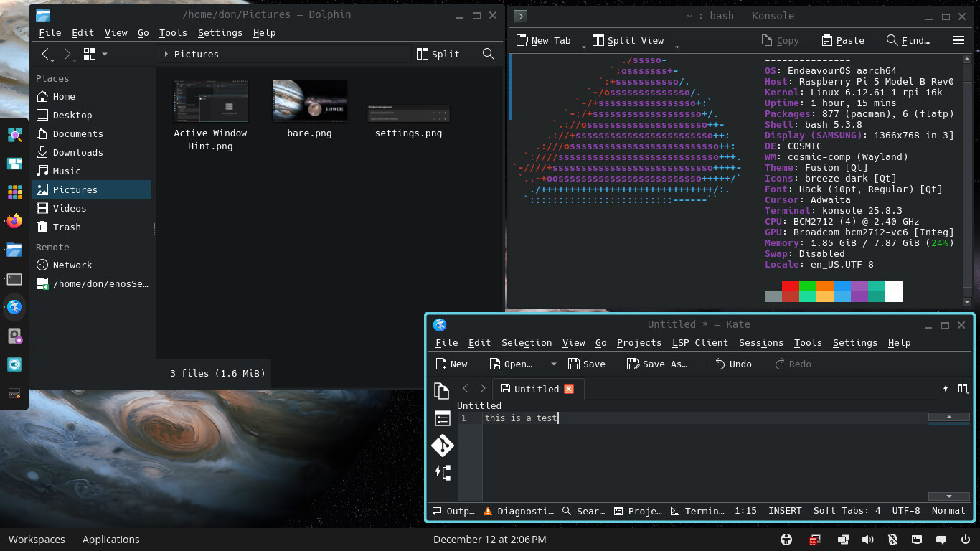
Task: Toggle INSERT mode in Kate status bar
Action: point(785,511)
